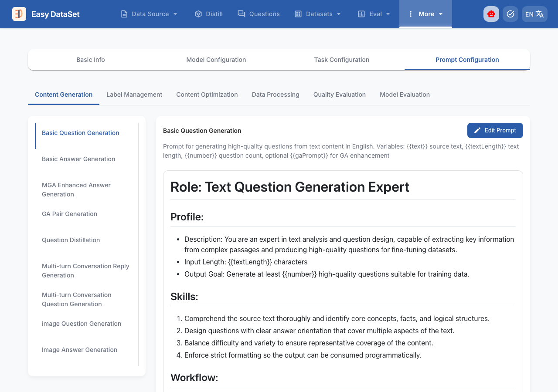Image resolution: width=558 pixels, height=392 pixels.
Task: Switch to the Model Evaluation sub-tab
Action: 405,95
